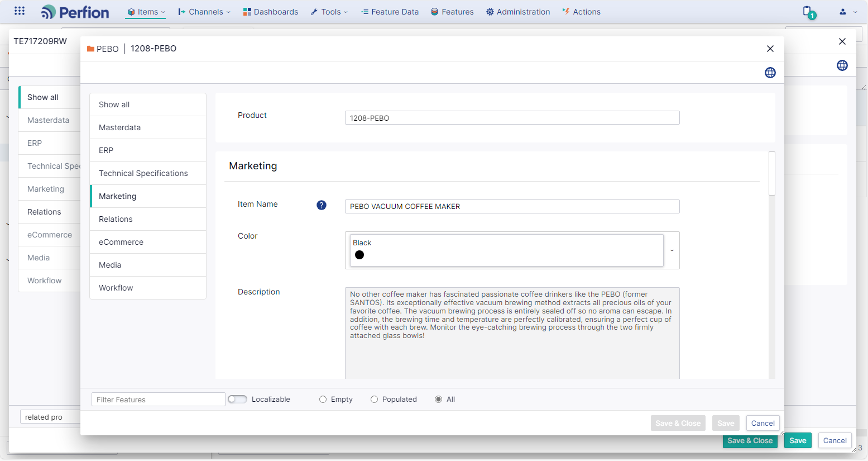The image size is (868, 461).
Task: Click the globe language icon in the PEBO dialog
Action: (x=770, y=73)
